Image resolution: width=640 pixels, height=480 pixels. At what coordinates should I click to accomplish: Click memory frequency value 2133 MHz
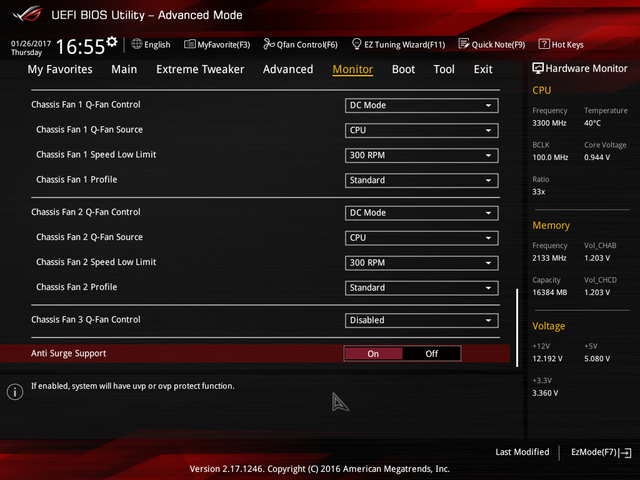[x=549, y=258]
